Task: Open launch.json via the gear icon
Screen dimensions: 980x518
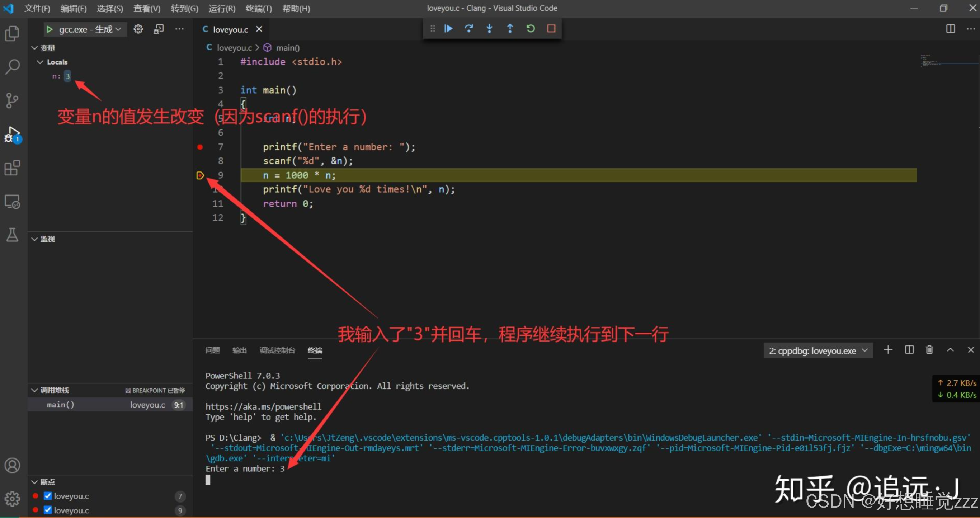Action: point(138,29)
